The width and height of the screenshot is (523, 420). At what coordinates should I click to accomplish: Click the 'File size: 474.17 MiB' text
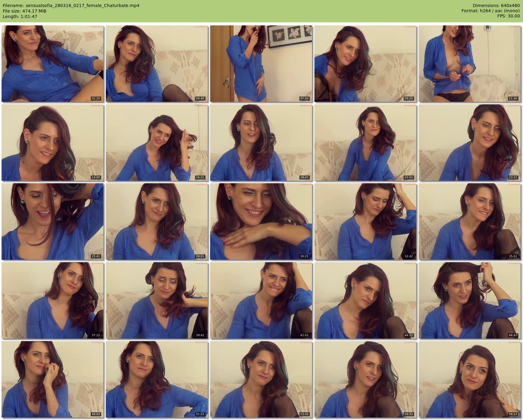click(24, 11)
